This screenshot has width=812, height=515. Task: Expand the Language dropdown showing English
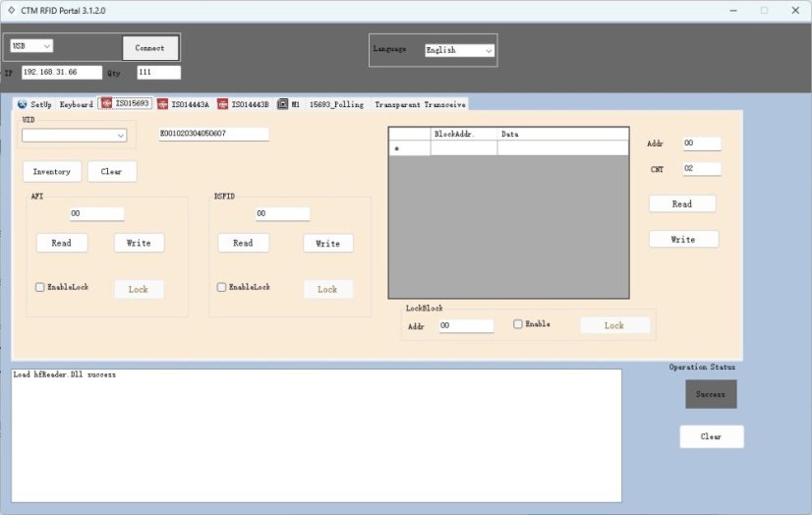pos(459,50)
